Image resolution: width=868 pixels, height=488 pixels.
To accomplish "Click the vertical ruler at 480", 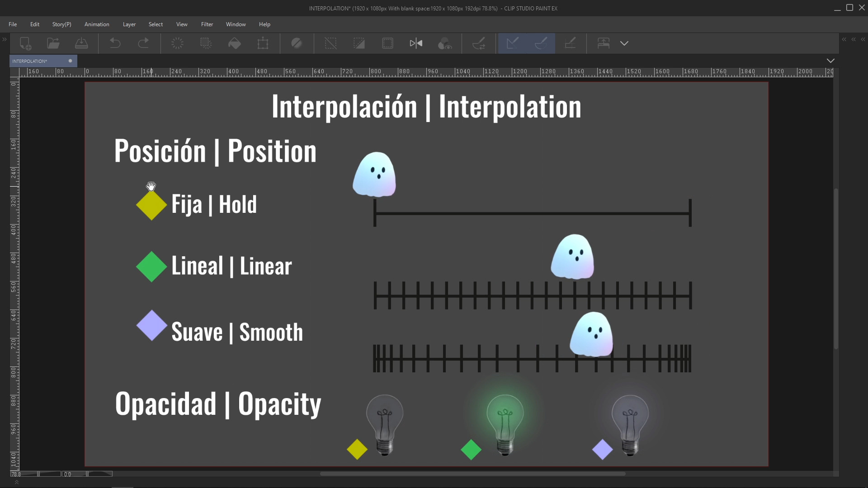I will pos(14,258).
